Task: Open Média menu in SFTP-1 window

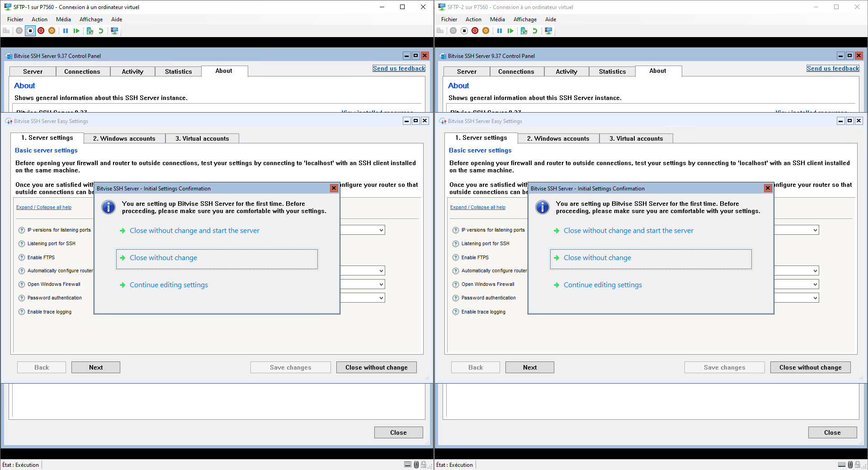Action: click(63, 19)
